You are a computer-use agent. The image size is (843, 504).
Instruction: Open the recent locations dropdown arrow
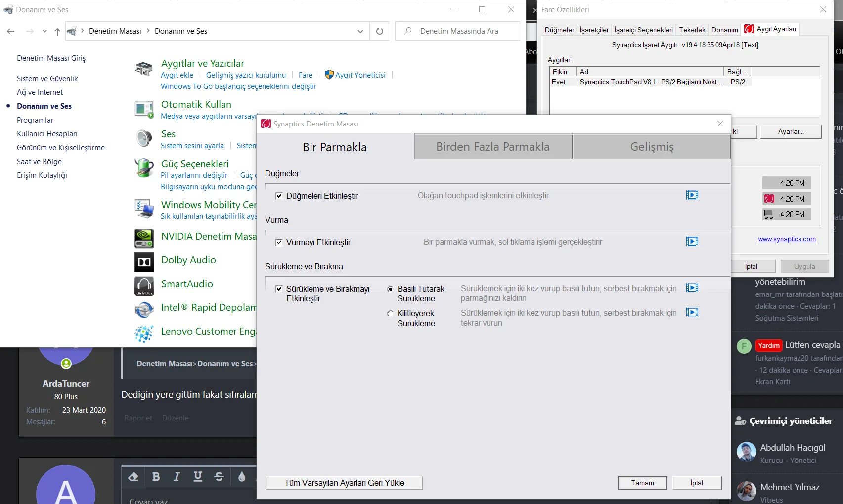tap(44, 31)
